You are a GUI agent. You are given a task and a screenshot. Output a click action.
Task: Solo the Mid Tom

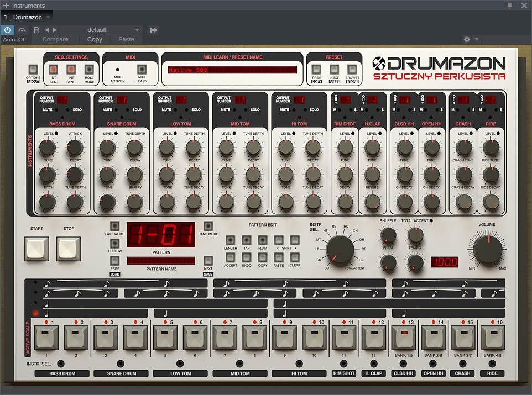click(246, 110)
